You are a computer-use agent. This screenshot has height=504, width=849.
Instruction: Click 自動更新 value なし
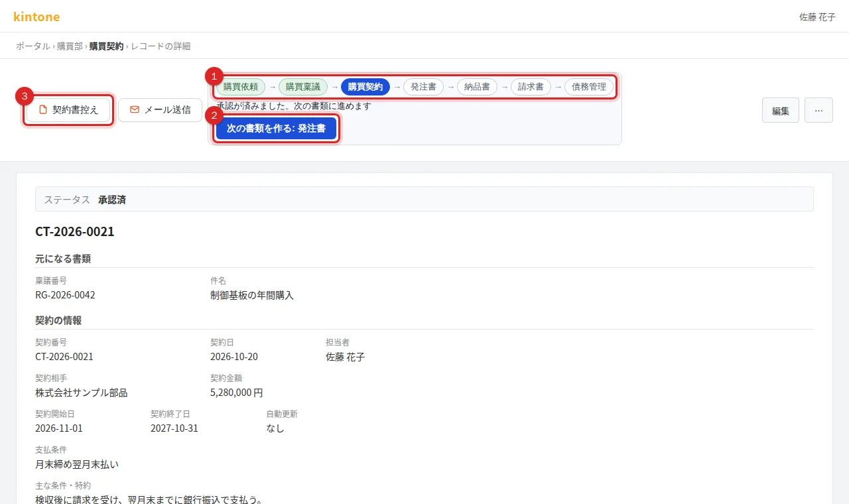275,428
